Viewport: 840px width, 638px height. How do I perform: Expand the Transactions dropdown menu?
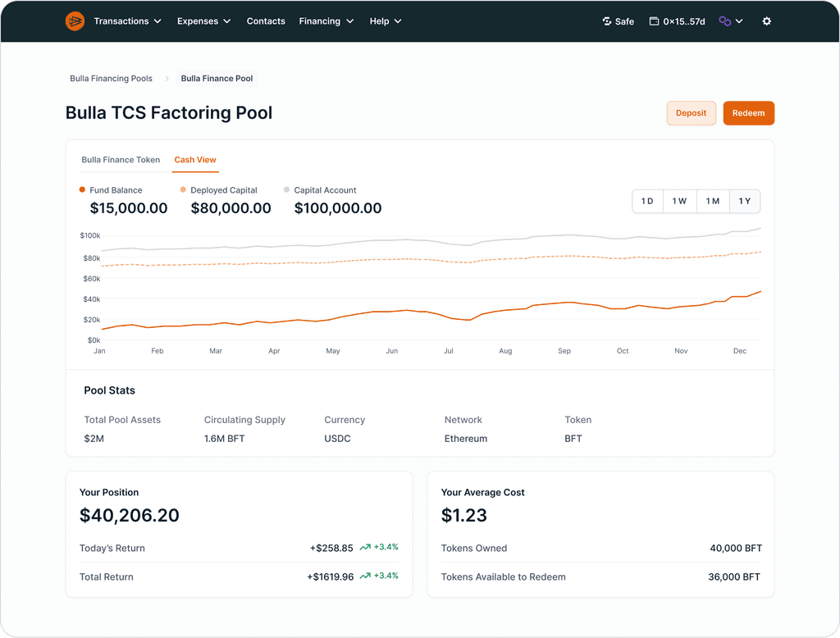tap(127, 21)
